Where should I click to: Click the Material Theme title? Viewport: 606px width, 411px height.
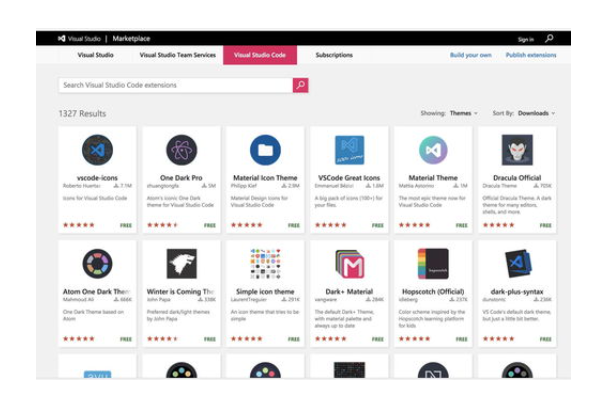click(433, 178)
